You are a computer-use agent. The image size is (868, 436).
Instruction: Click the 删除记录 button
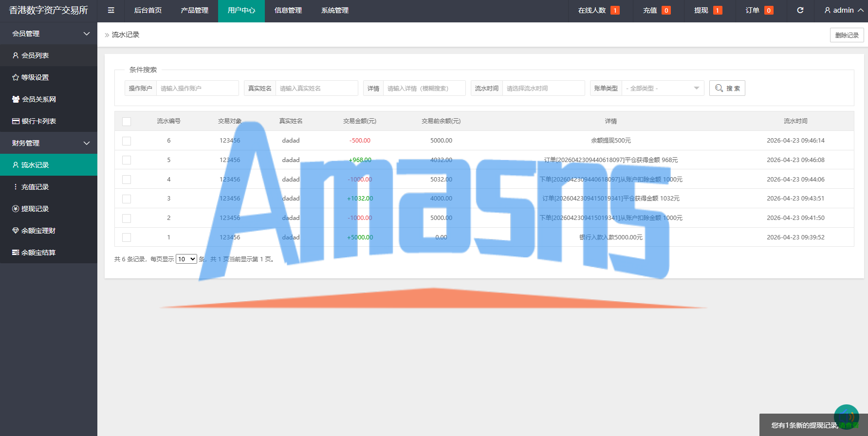(847, 35)
